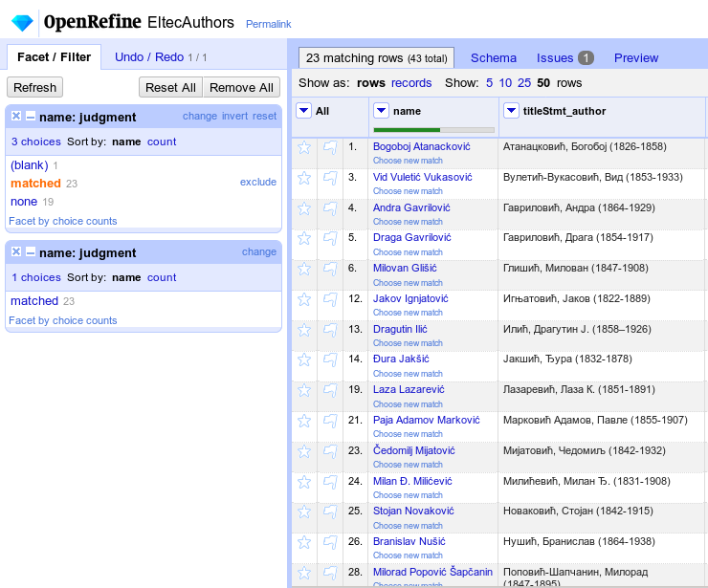Open the Milovan Glišić matched entity link

[405, 268]
